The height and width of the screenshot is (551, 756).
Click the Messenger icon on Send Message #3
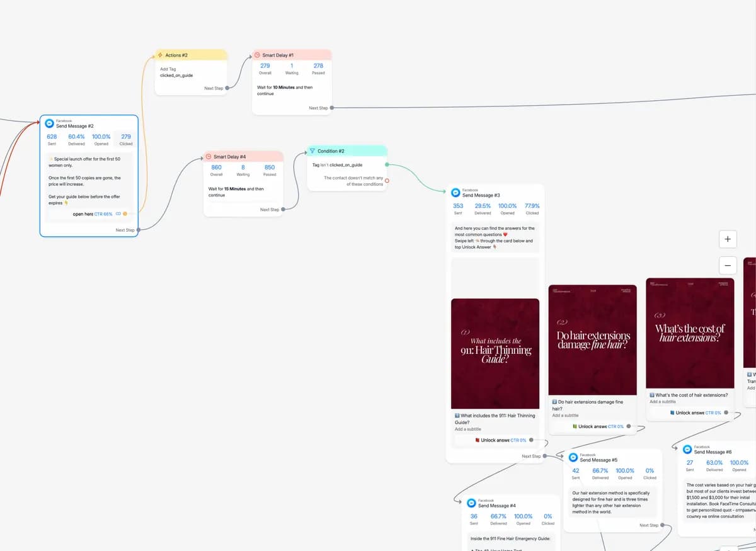456,193
